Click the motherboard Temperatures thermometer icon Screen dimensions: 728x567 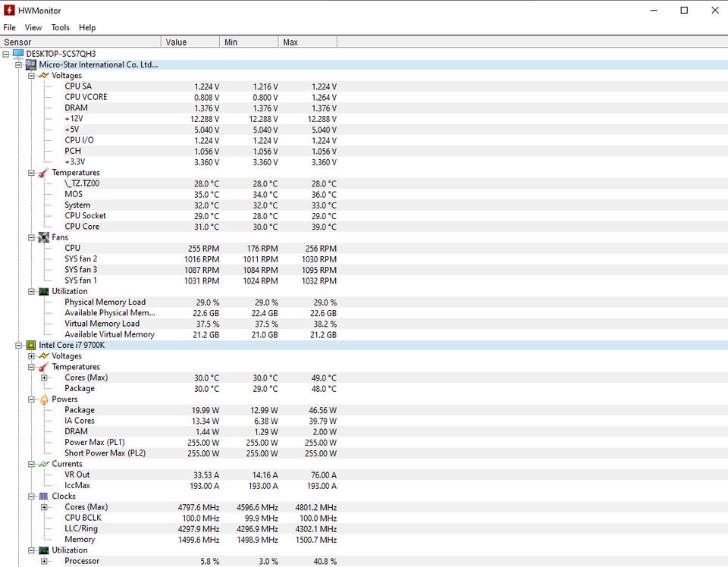[x=44, y=173]
